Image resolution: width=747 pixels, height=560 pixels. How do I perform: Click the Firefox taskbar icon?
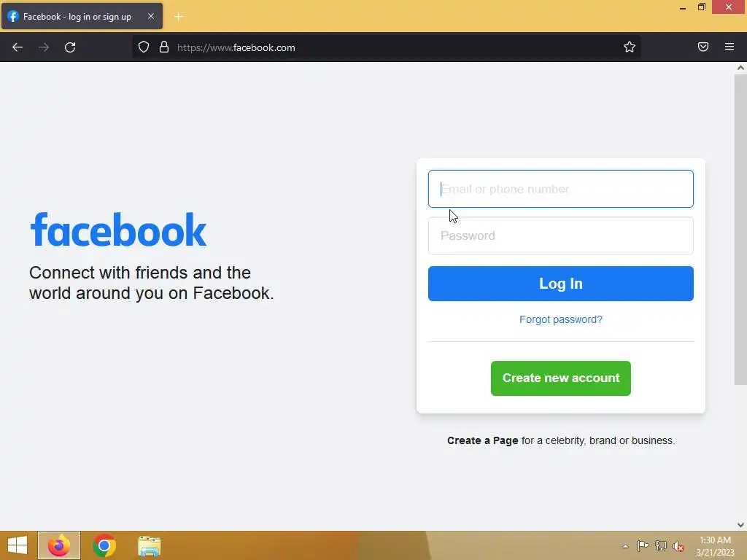pyautogui.click(x=59, y=545)
